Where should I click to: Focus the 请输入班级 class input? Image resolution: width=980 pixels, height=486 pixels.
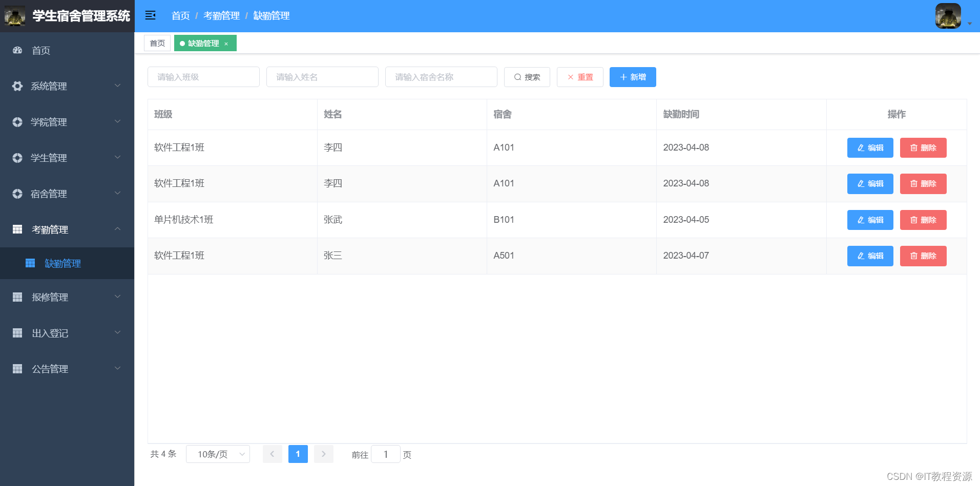click(x=203, y=77)
